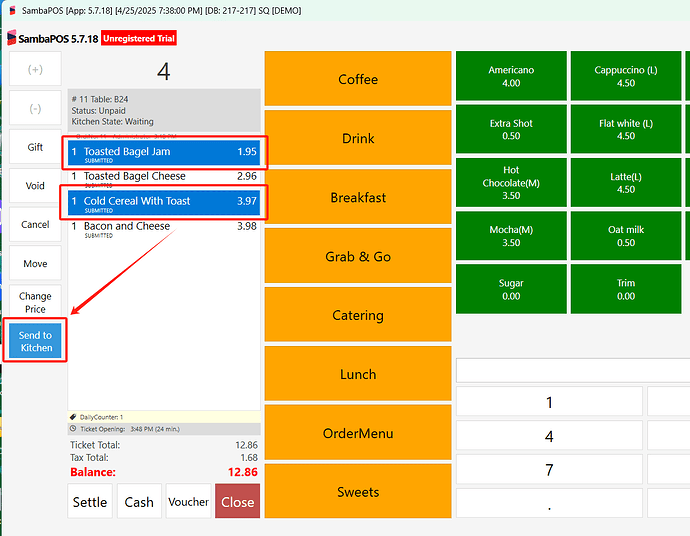This screenshot has height=536, width=690.
Task: Click the Move button
Action: [x=35, y=263]
